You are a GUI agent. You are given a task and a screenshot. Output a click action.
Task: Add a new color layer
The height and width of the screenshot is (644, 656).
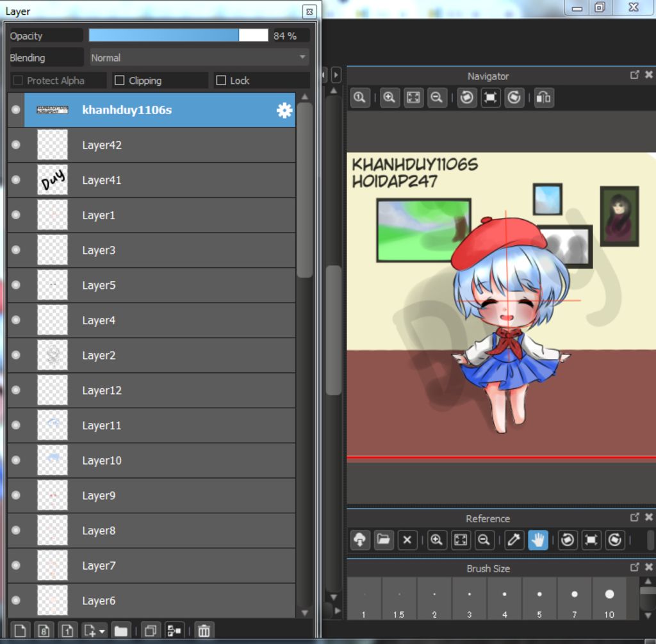(x=20, y=630)
